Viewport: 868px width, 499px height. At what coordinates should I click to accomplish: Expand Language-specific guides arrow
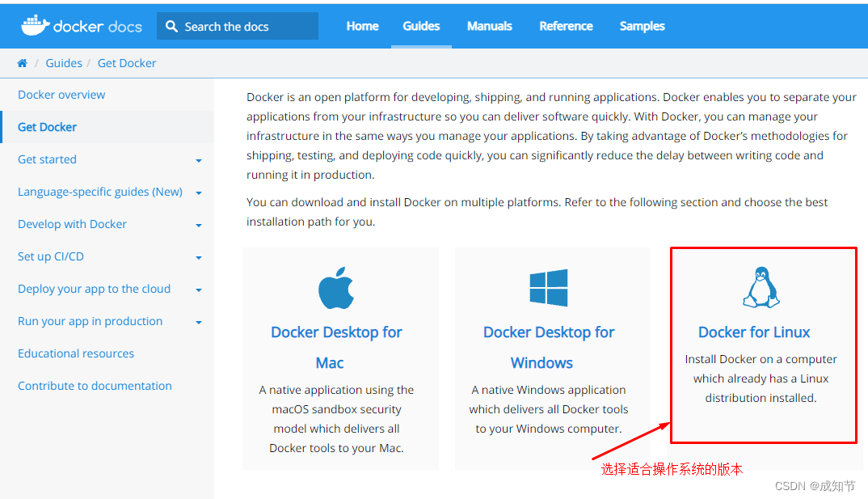[199, 192]
